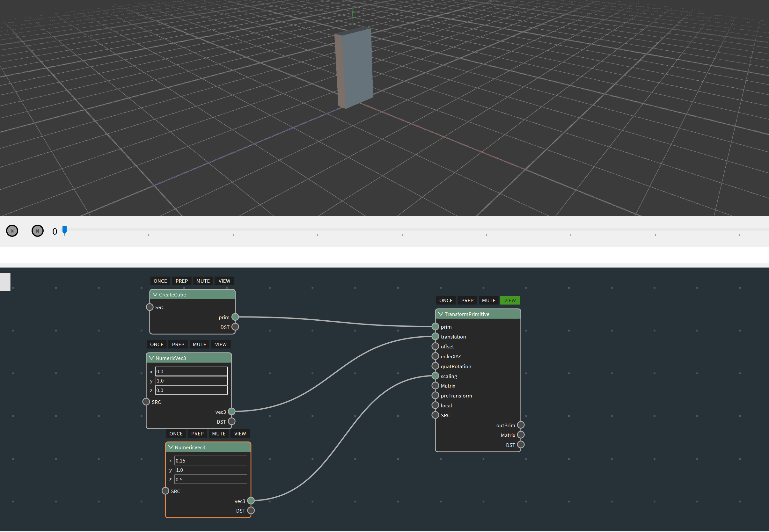
Task: Click the timeline frame number 0
Action: [x=55, y=231]
